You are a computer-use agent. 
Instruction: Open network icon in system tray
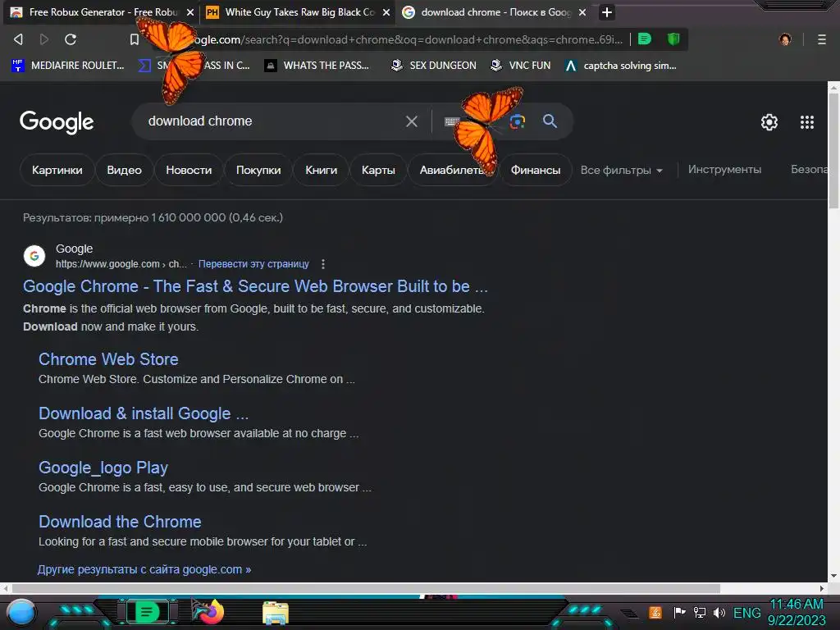(699, 612)
